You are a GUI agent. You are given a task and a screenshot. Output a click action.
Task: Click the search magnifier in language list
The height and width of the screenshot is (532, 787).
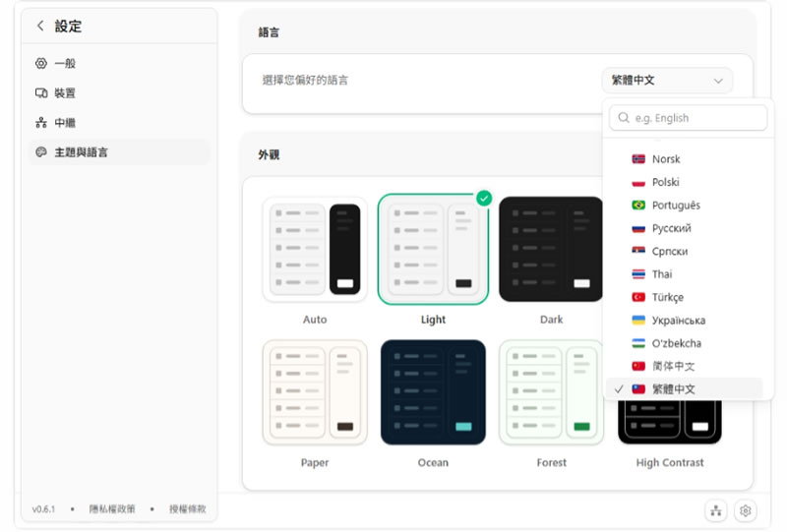(624, 117)
